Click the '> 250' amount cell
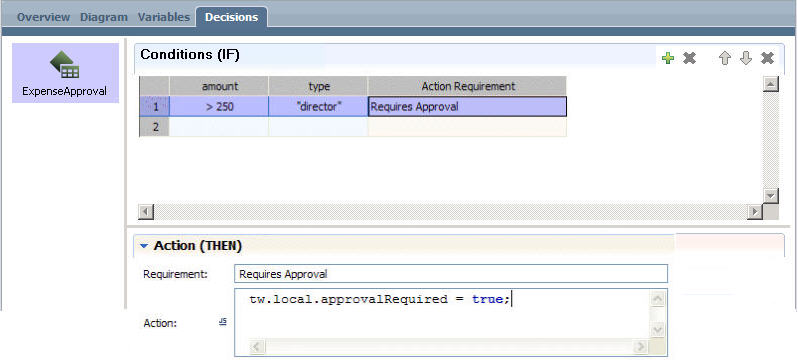This screenshot has height=361, width=798. pos(219,106)
